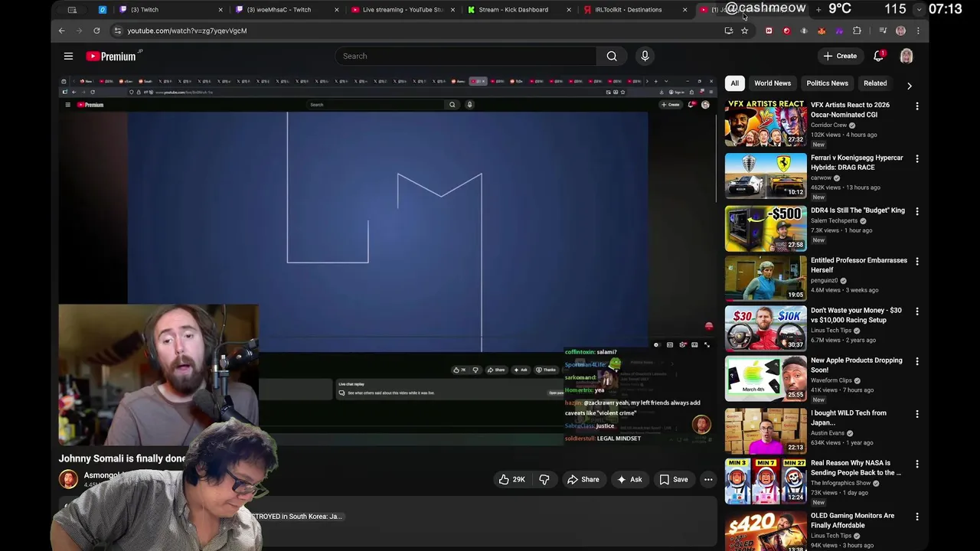Open options menu for VFX Artists React video
Image resolution: width=980 pixels, height=551 pixels.
(917, 106)
